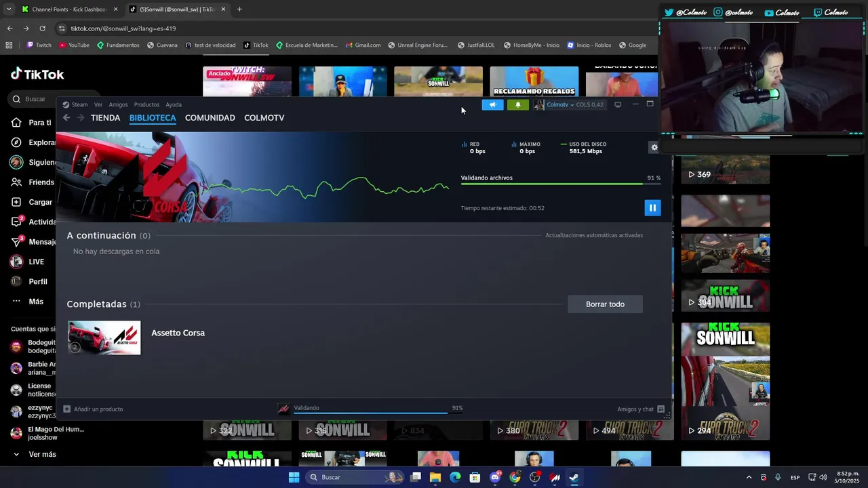Switch to Channel Points Kick Dashboard tab

tap(68, 9)
